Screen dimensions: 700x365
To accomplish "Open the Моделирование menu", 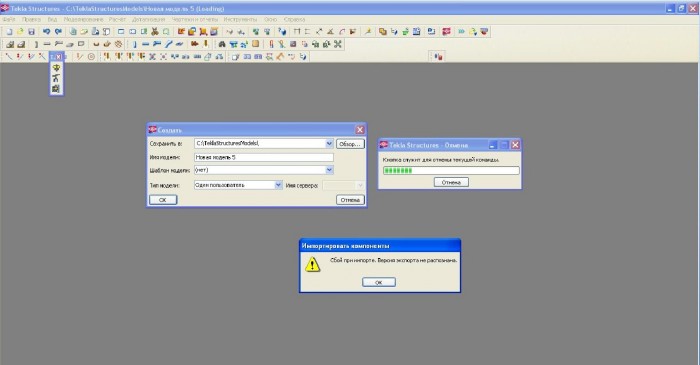I will coord(83,20).
